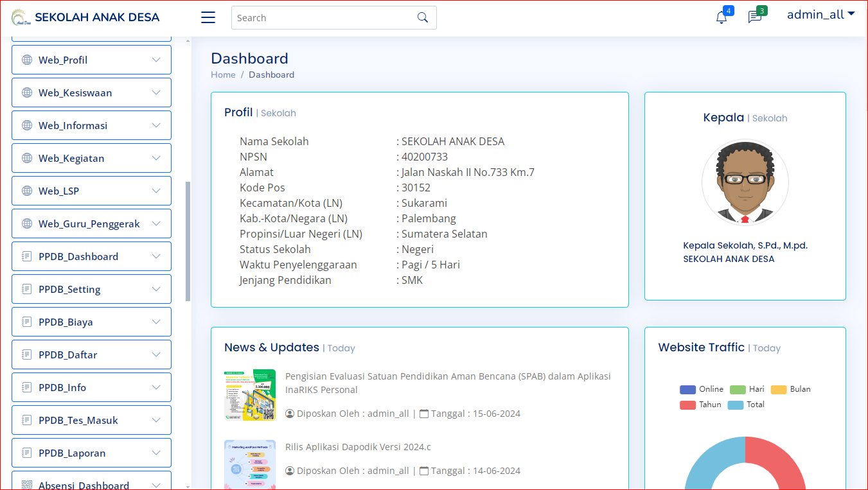Open the PPDB_Daftar sidebar menu
This screenshot has height=490, width=868.
coord(91,354)
